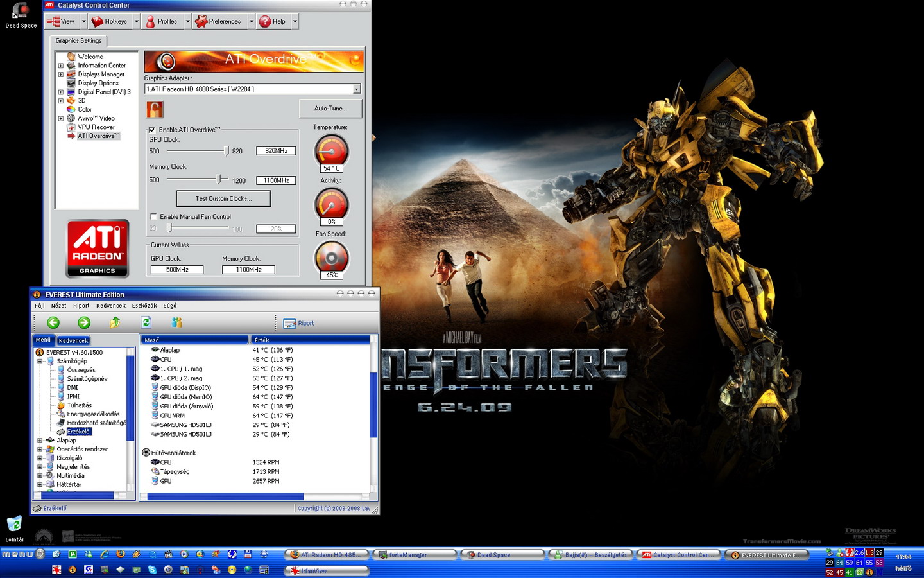Open the Profiles button dropdown arrow
This screenshot has width=924, height=578.
[x=187, y=21]
